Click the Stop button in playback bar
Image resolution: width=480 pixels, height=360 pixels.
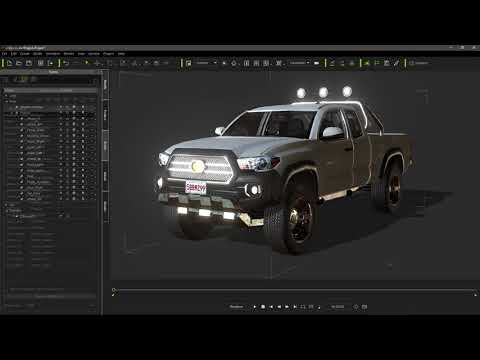263,307
